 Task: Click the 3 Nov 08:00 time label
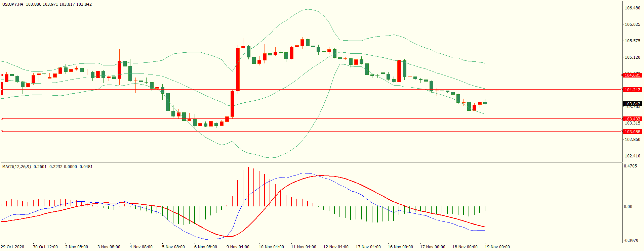tap(109, 247)
